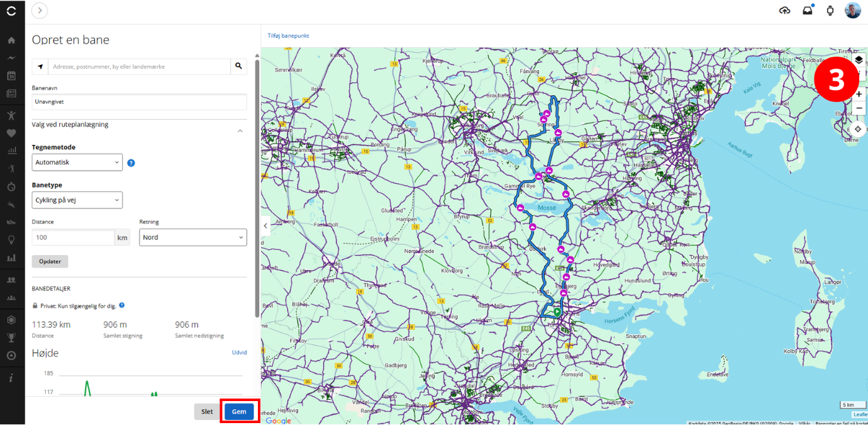Click the Banenavn field showing Unavngivet
The width and height of the screenshot is (868, 425).
138,101
